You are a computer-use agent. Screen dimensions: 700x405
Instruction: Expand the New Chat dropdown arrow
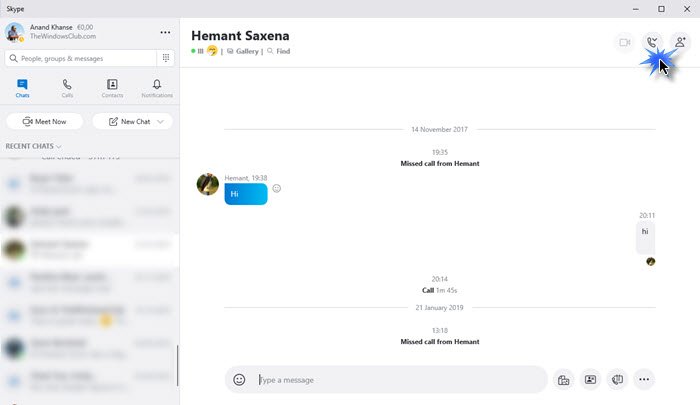161,121
